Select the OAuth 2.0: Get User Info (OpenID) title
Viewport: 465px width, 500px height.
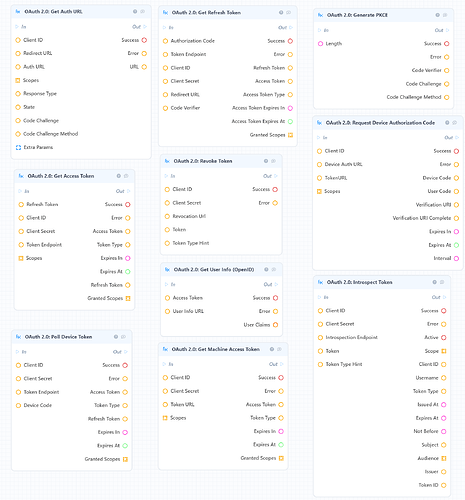(x=214, y=269)
